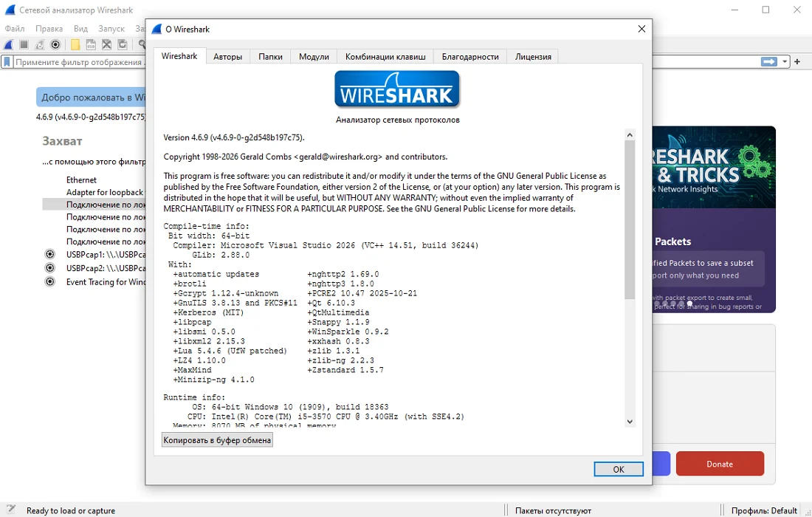Close the About Wireshark dialog with X
Image resolution: width=812 pixels, height=517 pixels.
tap(641, 29)
